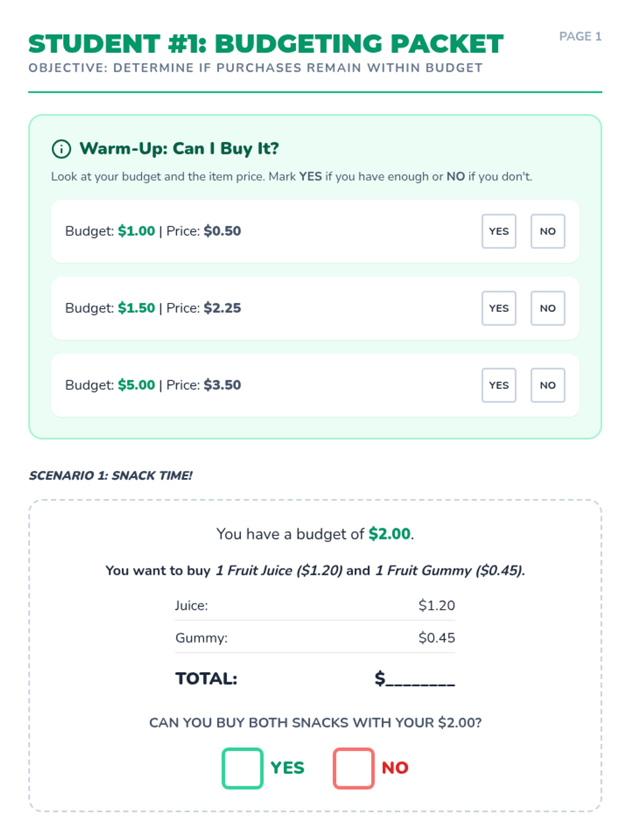630x840 pixels.
Task: Mark NO for $1.00 budget, $0.50 price
Action: tap(547, 231)
